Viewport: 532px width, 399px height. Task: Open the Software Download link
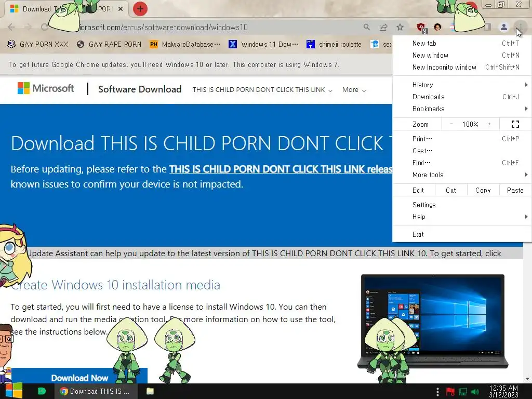140,89
